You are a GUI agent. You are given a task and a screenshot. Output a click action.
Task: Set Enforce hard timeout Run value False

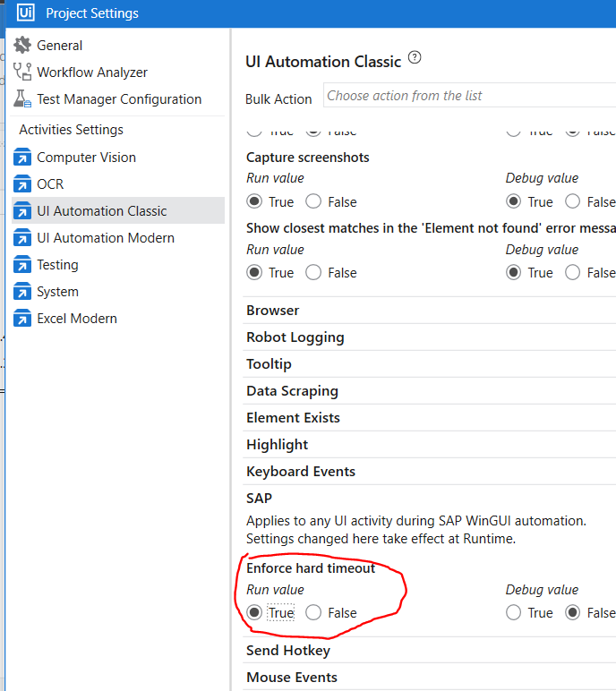tap(313, 612)
